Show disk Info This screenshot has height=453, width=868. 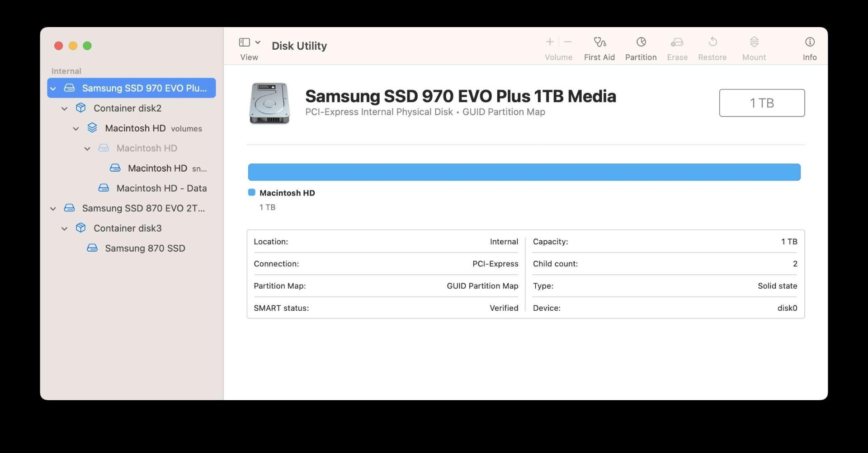[810, 48]
